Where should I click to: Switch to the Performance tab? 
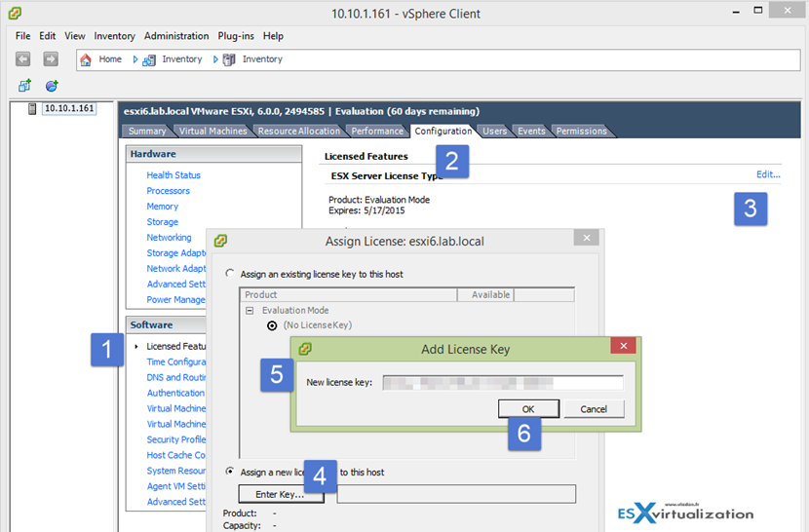pyautogui.click(x=377, y=132)
